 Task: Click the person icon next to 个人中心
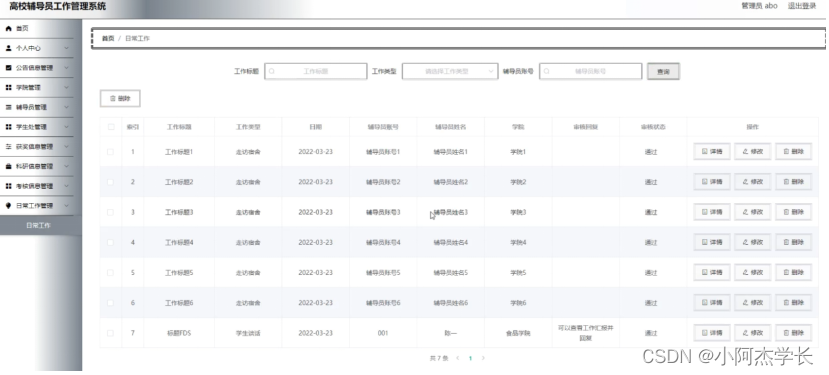[x=8, y=48]
